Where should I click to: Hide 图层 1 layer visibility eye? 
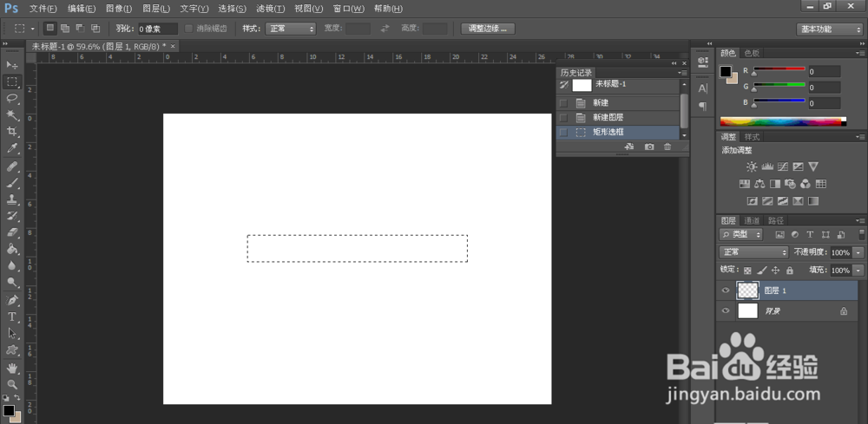725,290
